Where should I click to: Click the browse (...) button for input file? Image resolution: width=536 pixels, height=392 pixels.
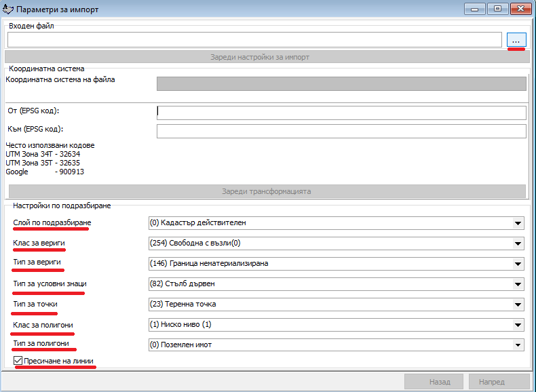(x=516, y=40)
